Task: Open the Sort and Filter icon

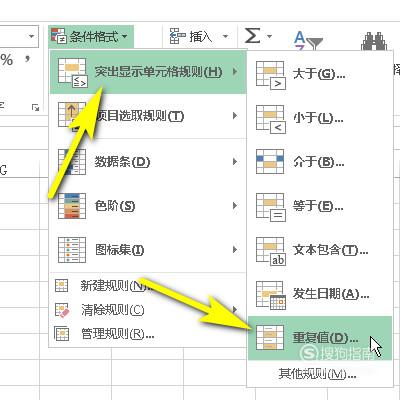Action: [x=308, y=41]
